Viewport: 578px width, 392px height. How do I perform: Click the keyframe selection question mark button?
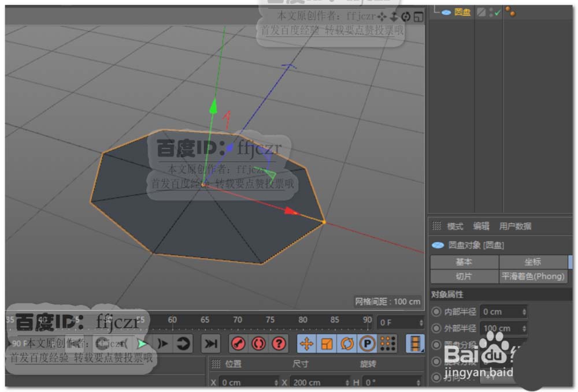click(279, 344)
